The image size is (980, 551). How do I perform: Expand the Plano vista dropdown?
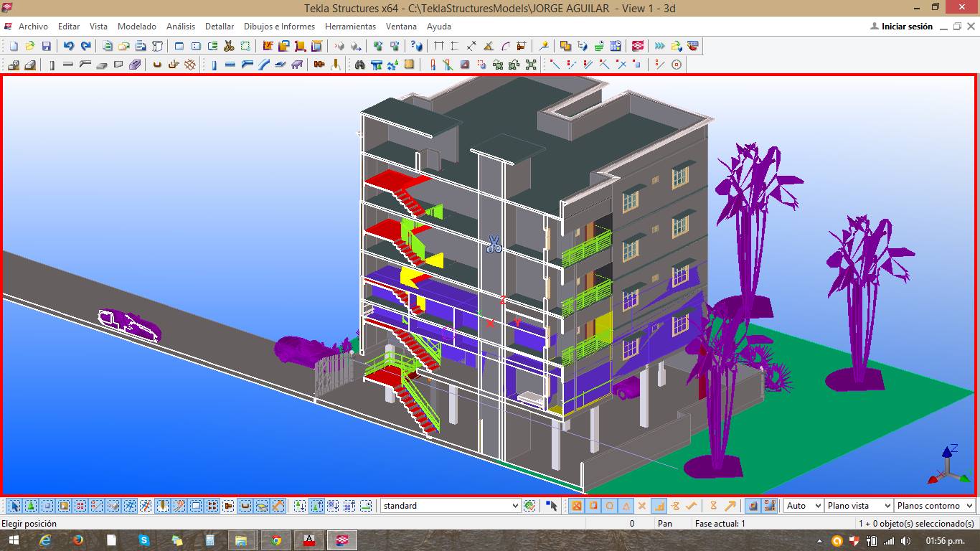coord(859,506)
